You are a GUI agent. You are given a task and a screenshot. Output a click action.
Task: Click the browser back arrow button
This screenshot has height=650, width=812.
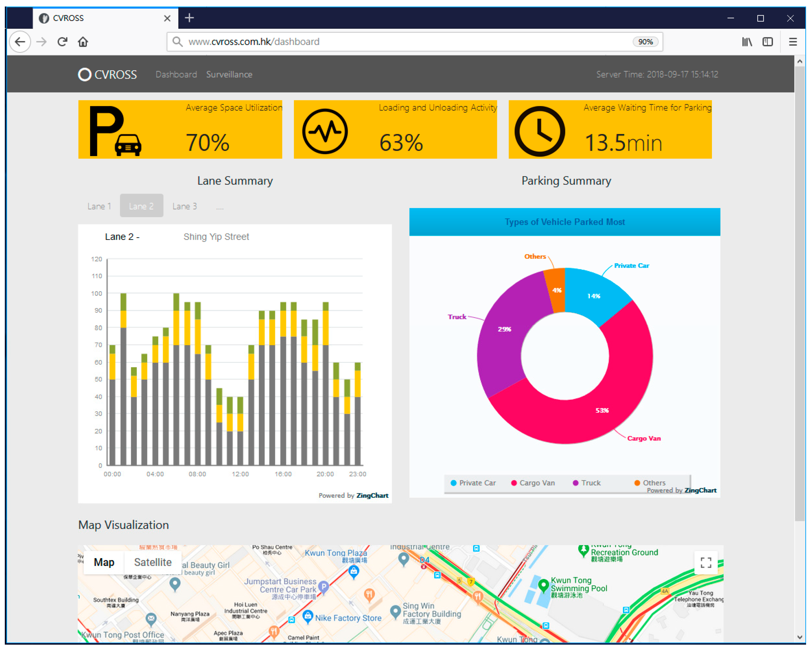coord(20,42)
